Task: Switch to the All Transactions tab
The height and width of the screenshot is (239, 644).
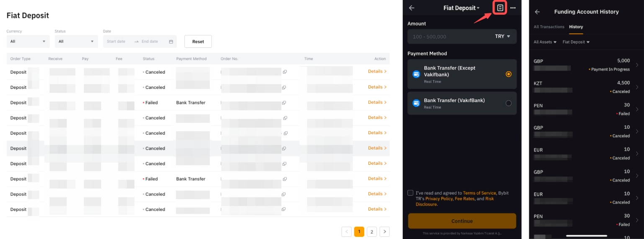Action: (549, 27)
